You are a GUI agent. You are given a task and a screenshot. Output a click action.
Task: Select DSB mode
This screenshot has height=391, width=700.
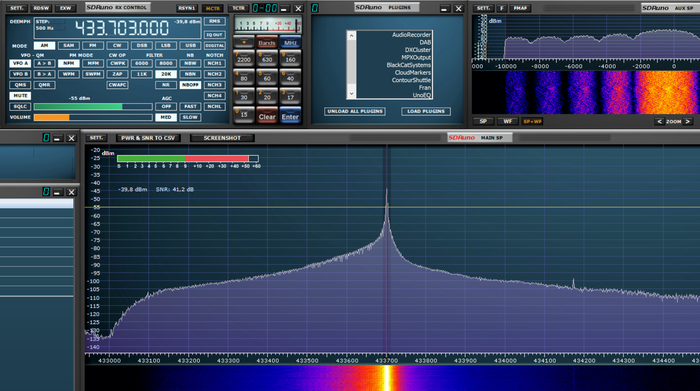142,46
